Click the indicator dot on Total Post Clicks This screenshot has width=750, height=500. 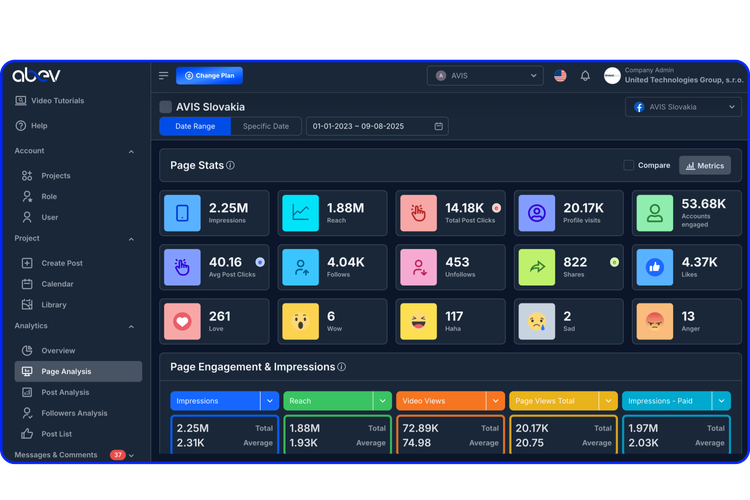[496, 208]
